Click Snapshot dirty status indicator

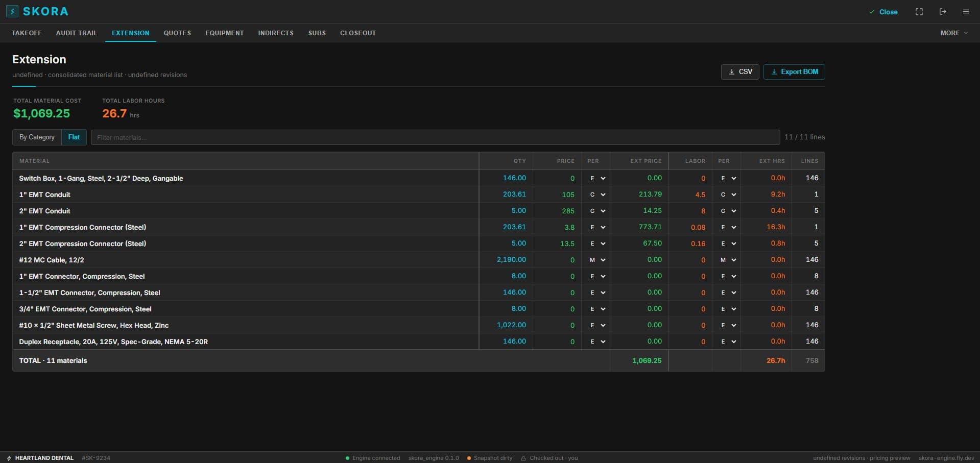pos(490,458)
